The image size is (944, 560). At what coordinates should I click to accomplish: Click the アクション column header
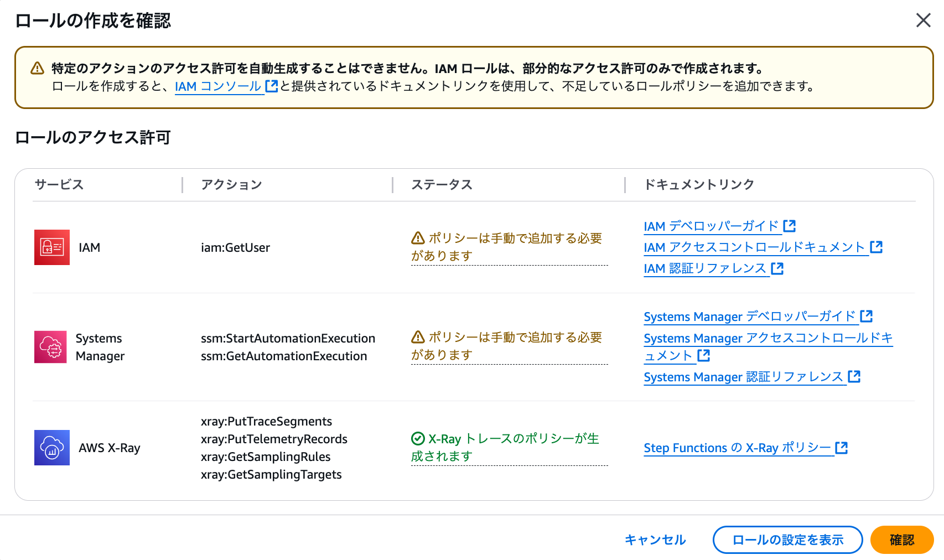click(x=231, y=185)
